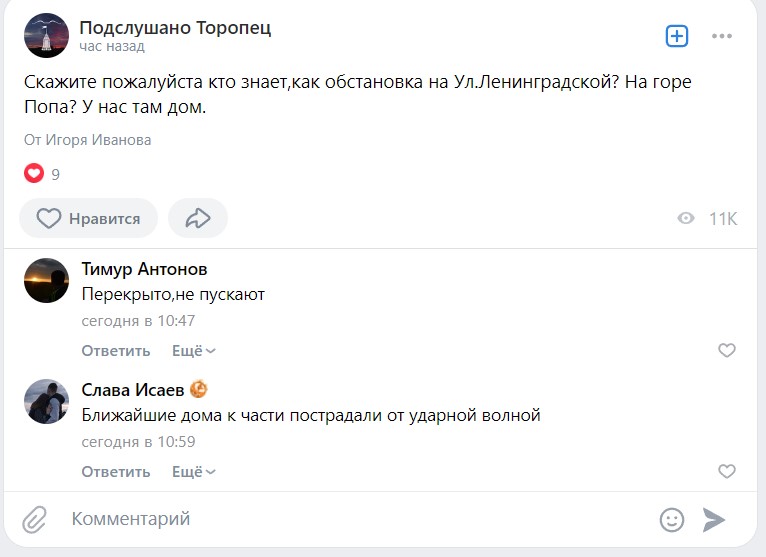Viewport: 766px width, 557px height.
Task: Click the red heart reaction icon
Action: (34, 174)
